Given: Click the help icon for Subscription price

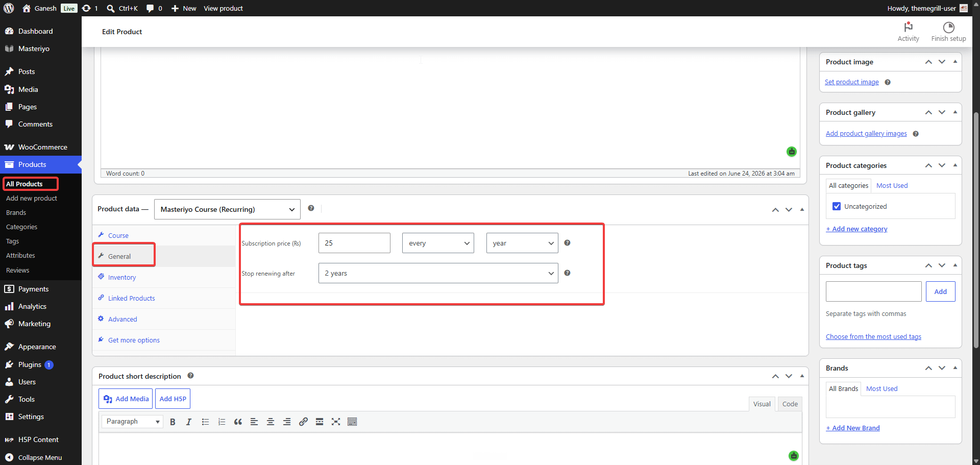Looking at the screenshot, I should [x=567, y=243].
